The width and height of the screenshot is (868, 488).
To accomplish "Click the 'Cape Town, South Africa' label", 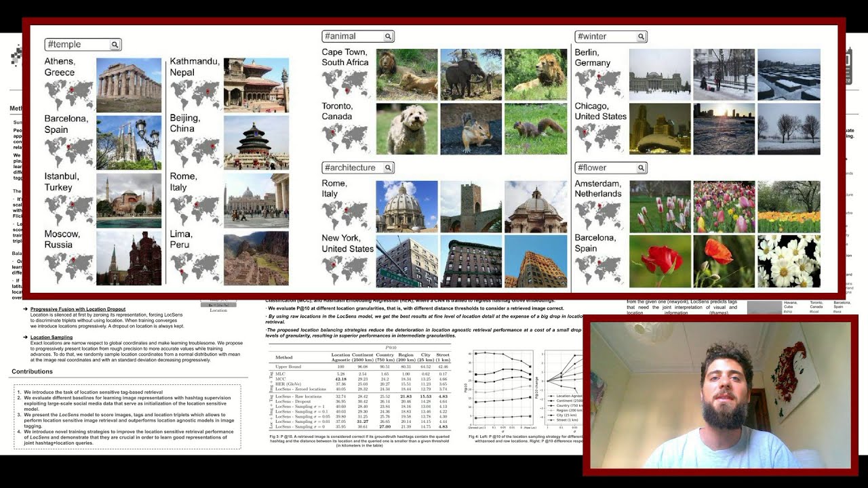I will tap(345, 57).
